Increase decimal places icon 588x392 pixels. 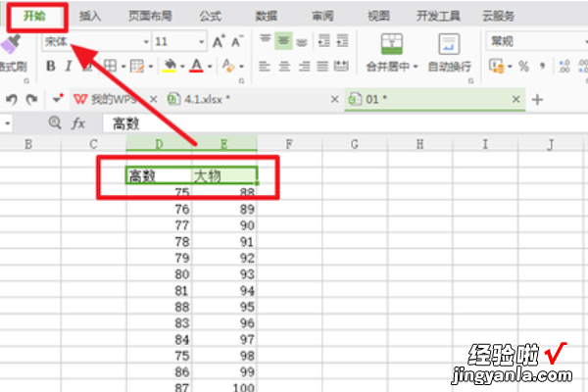(x=564, y=66)
